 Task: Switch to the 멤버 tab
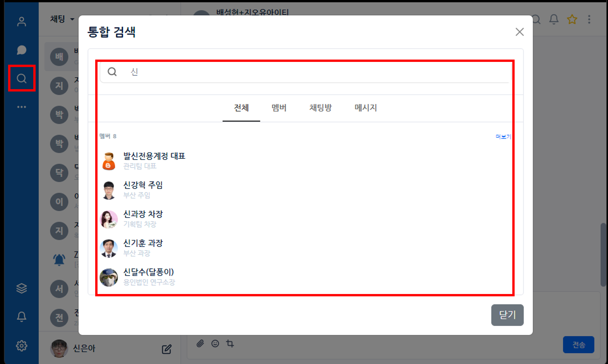click(279, 108)
